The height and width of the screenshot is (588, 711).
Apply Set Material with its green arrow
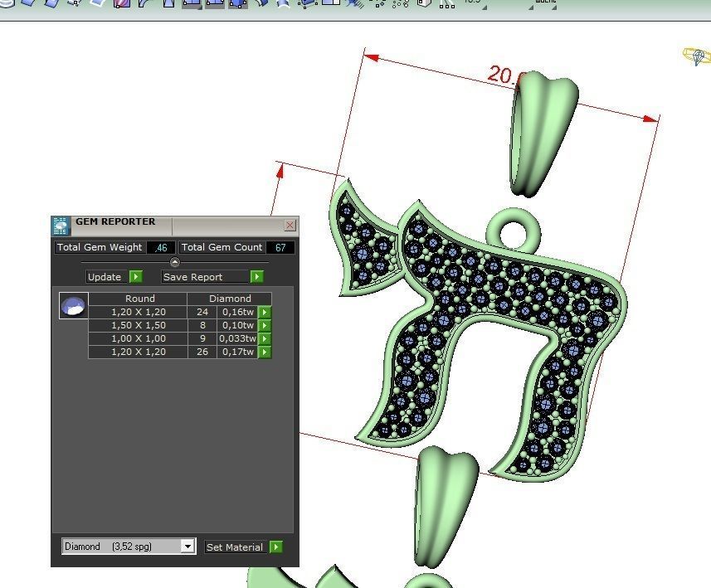(x=275, y=547)
